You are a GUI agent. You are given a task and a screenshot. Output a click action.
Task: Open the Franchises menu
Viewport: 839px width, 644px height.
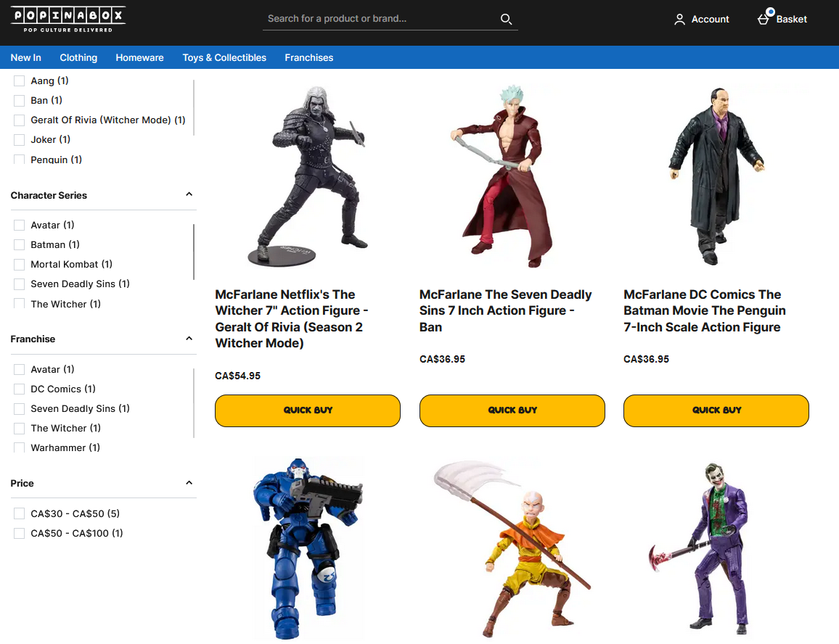308,58
